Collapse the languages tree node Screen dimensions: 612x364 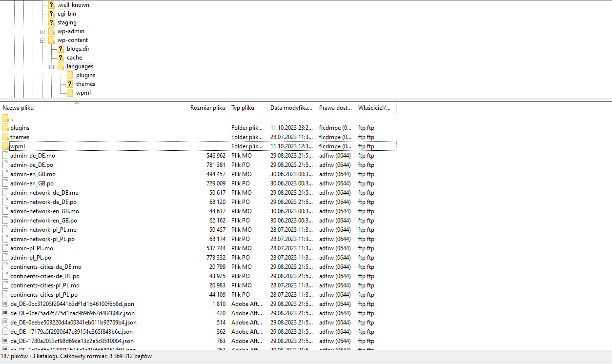(x=51, y=67)
